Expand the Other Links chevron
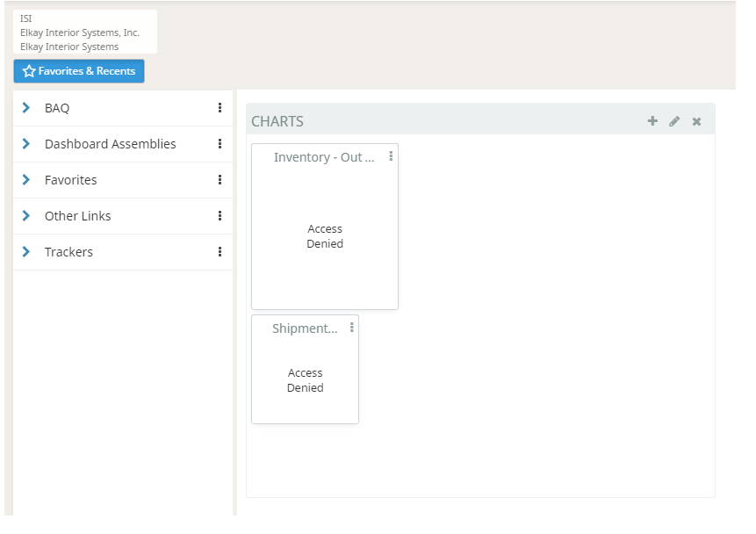The height and width of the screenshot is (534, 756). point(26,216)
